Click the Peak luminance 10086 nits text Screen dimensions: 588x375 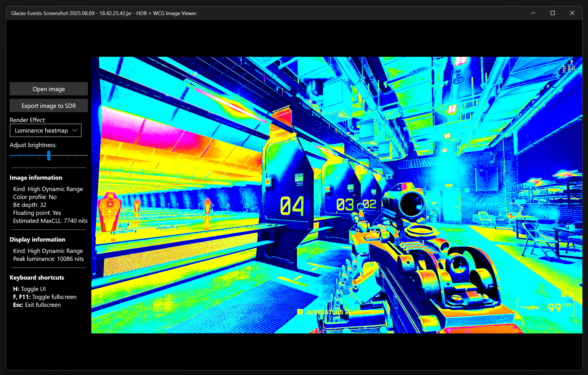tap(48, 259)
